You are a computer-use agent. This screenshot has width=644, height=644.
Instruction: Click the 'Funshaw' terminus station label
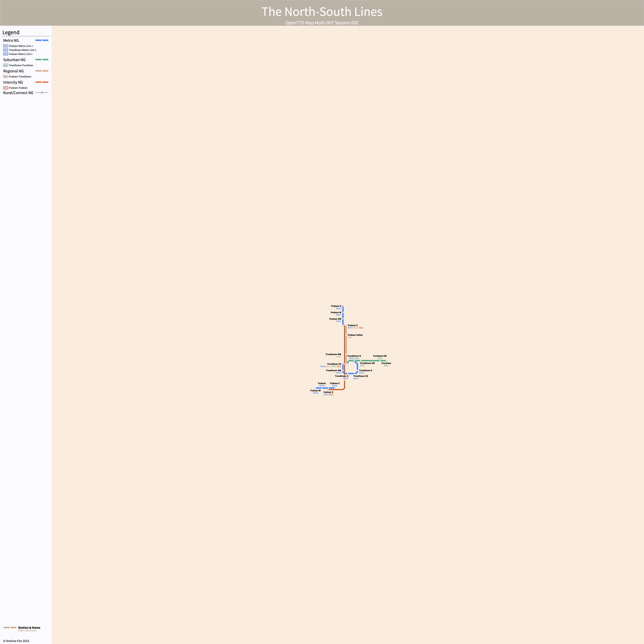coord(386,363)
